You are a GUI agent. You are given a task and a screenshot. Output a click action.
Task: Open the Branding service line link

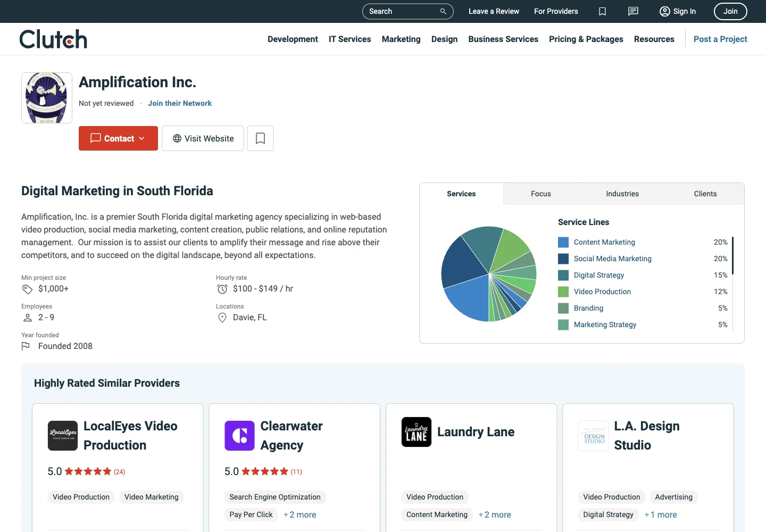pyautogui.click(x=588, y=308)
